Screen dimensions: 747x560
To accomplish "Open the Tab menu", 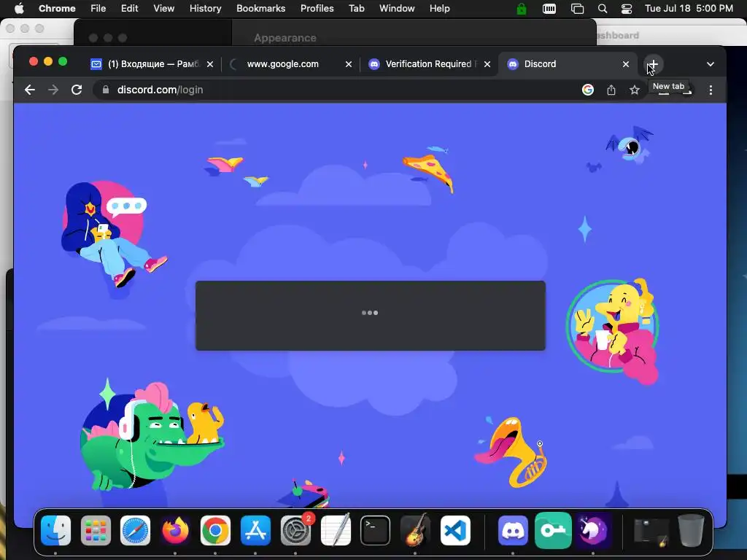I will [356, 9].
